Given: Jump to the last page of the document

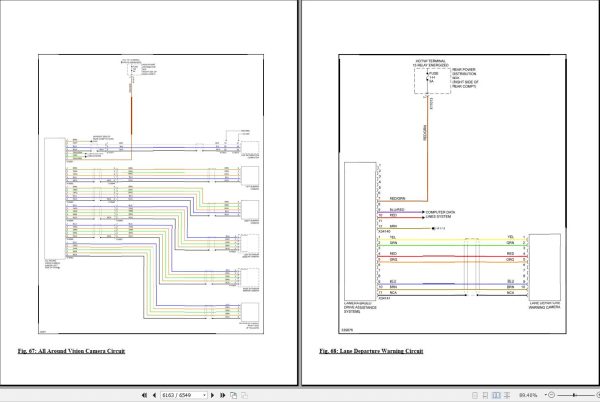Looking at the screenshot, I should [x=223, y=395].
